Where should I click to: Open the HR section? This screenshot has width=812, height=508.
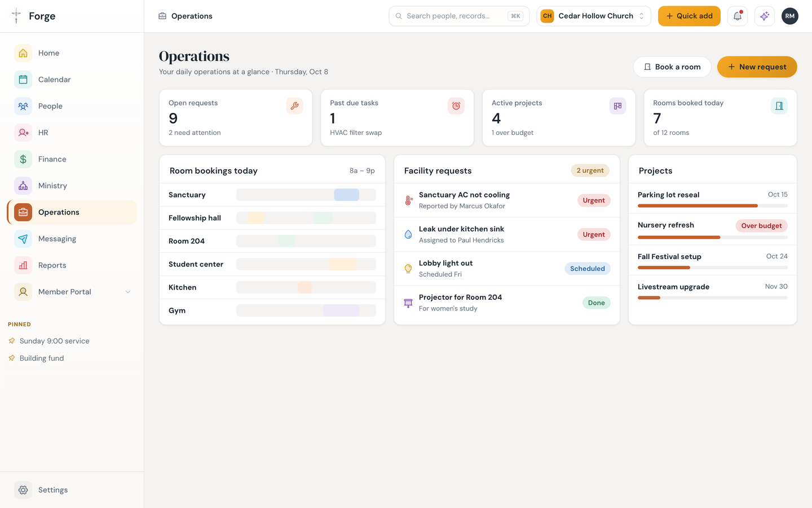point(72,133)
